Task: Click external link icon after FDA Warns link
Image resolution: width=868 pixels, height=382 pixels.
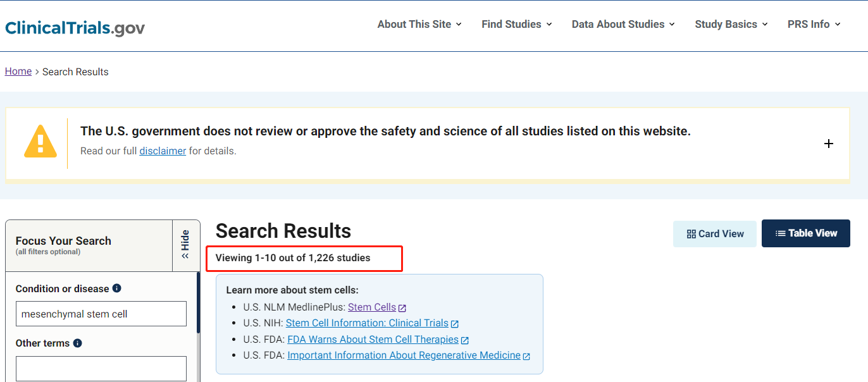Action: pos(464,340)
